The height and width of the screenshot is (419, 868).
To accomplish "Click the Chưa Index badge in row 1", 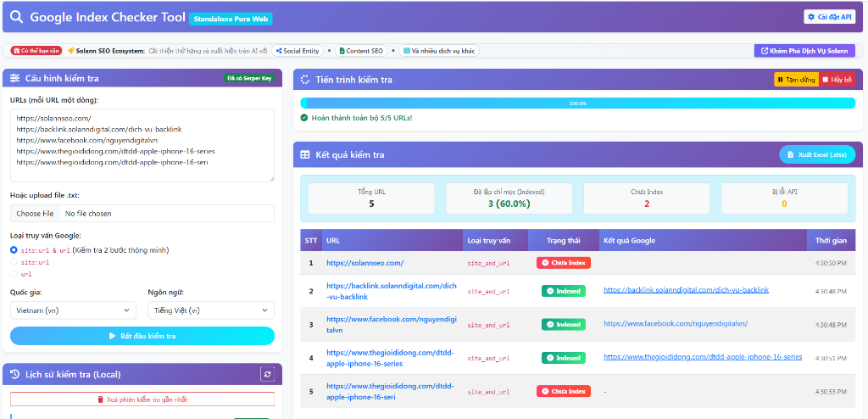I will click(564, 263).
